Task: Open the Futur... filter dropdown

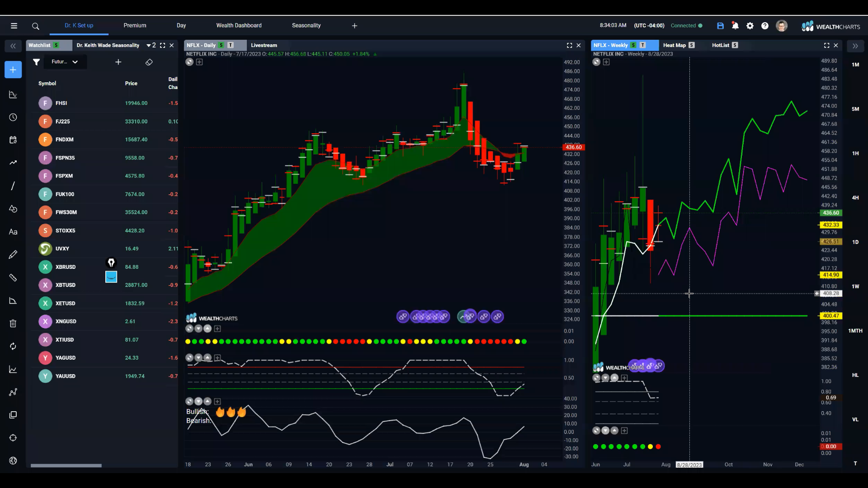Action: (x=65, y=62)
